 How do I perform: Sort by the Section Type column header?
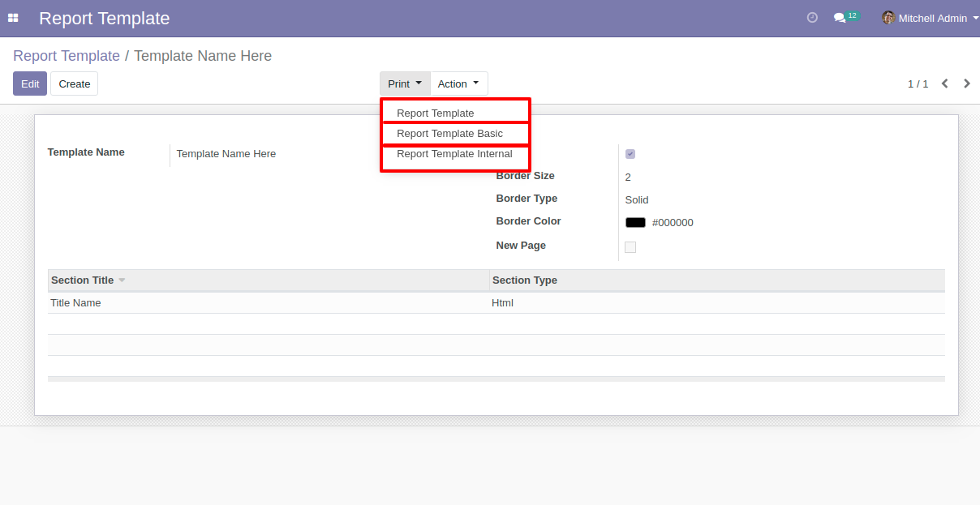click(717, 280)
